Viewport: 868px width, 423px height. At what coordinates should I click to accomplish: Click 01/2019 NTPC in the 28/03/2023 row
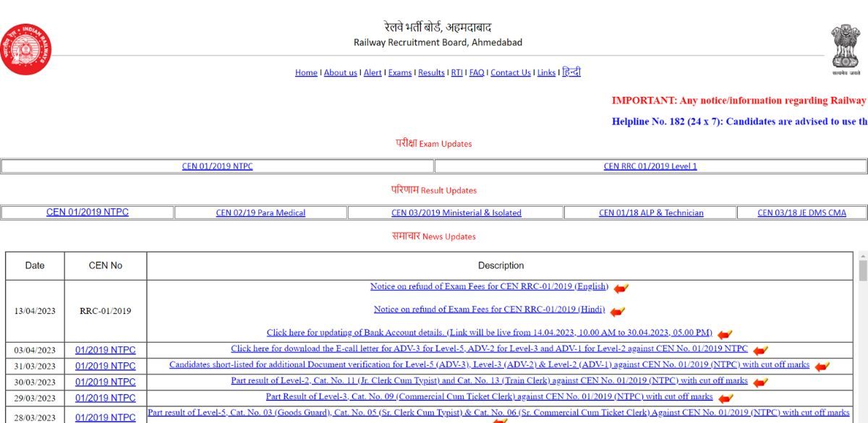point(106,417)
